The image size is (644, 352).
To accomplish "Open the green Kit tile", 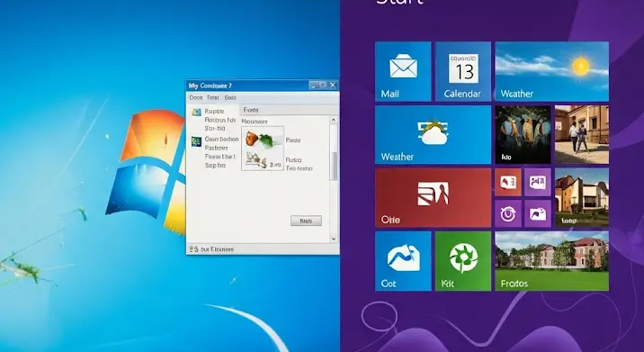I will (463, 261).
